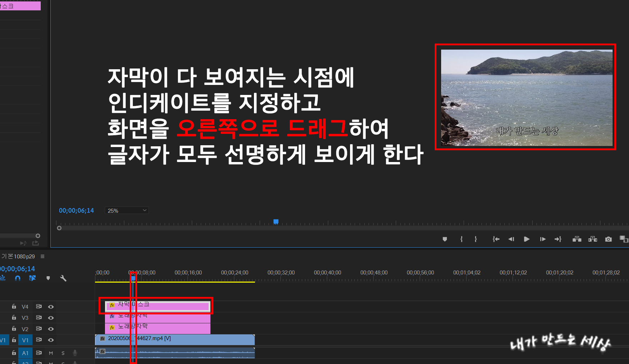Viewport: 629px width, 364px height.
Task: Toggle sync lock on V4
Action: tap(39, 307)
